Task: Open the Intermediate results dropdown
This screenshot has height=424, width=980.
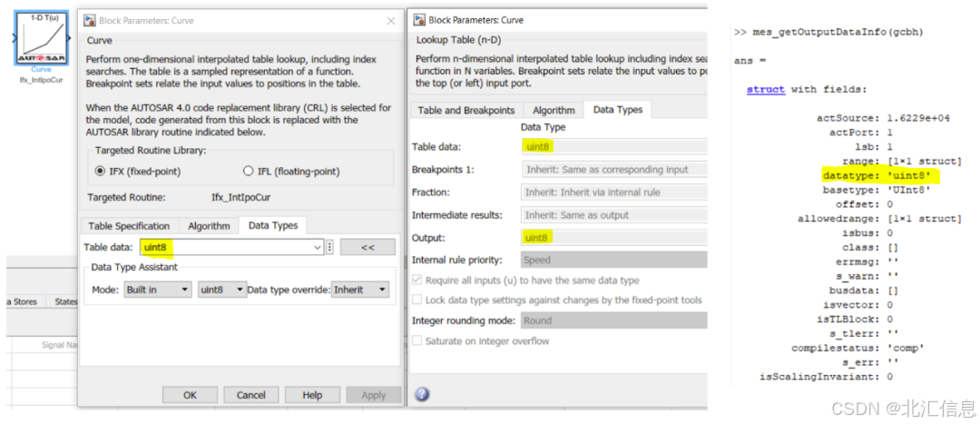Action: [613, 215]
